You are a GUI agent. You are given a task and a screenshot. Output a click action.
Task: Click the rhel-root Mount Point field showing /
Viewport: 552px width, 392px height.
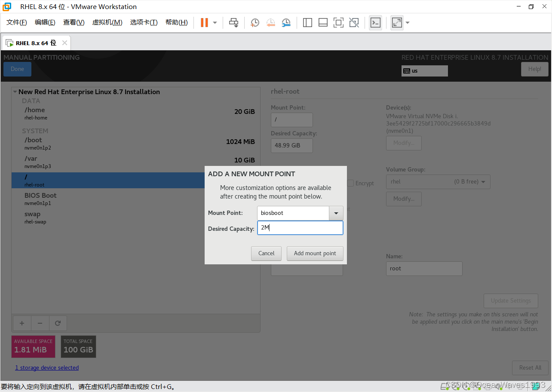click(292, 120)
